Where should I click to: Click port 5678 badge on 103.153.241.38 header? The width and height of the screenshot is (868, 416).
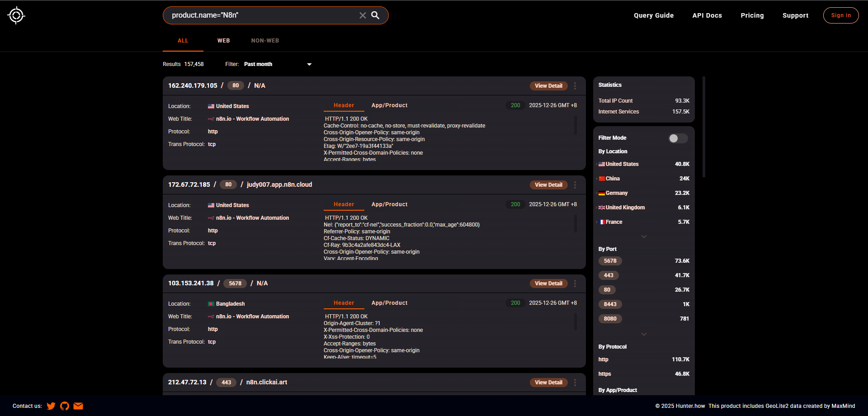(235, 284)
